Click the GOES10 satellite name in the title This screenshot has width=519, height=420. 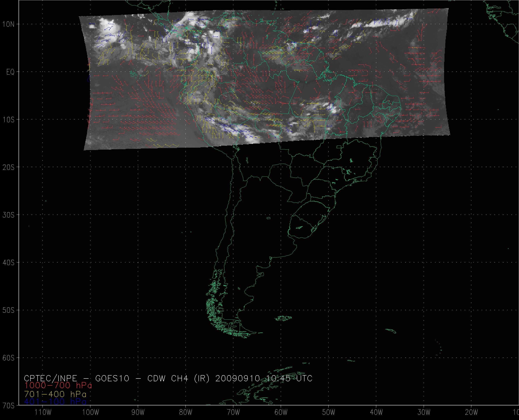pyautogui.click(x=112, y=378)
